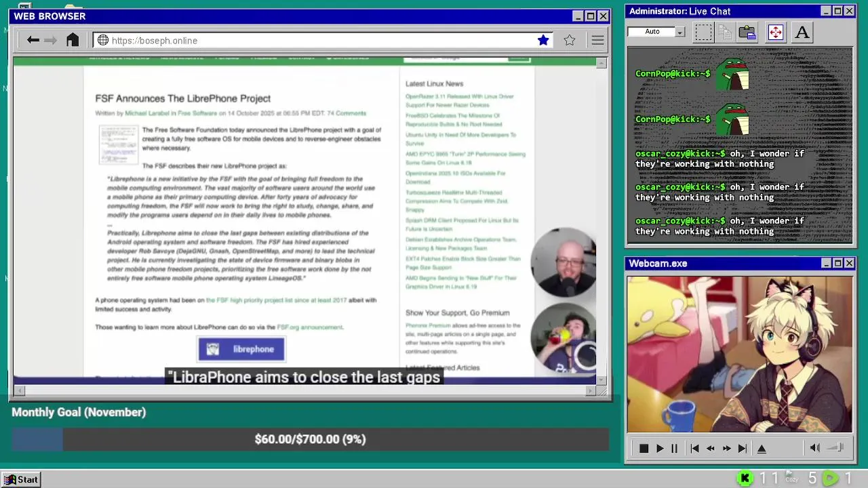Click the eject button in Webcam.exe
Viewport: 868px width, 488px height.
point(762,448)
